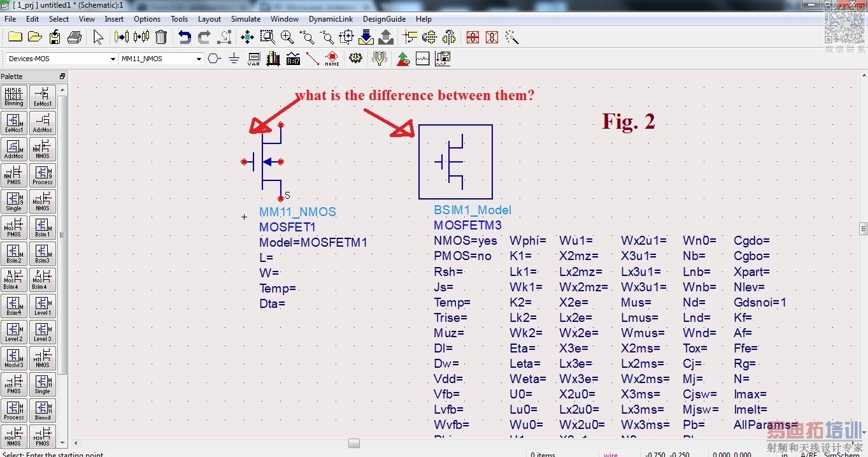Redo the last undone action
The image size is (868, 457).
[204, 38]
